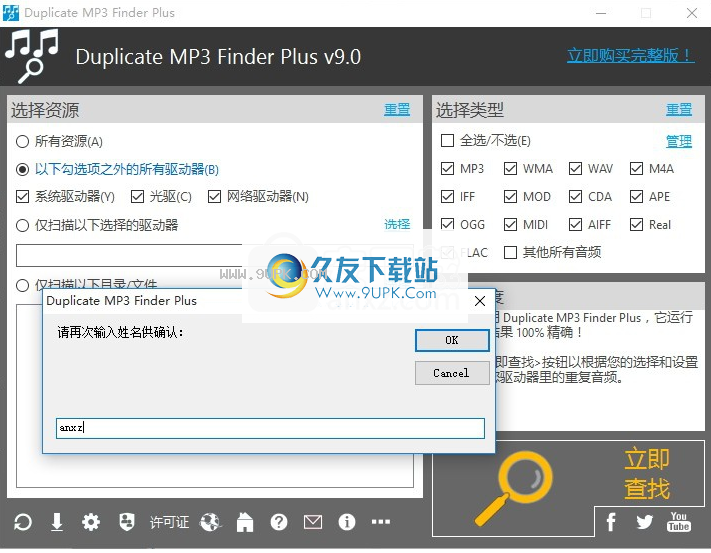Uncheck the WAV file type
This screenshot has height=553, width=711.
coord(576,169)
